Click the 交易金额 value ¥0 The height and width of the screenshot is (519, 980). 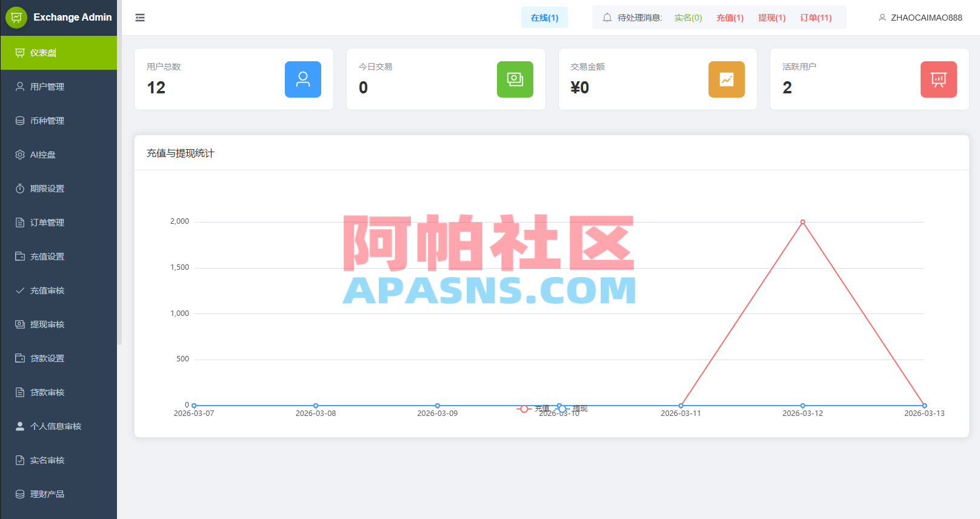tap(580, 88)
